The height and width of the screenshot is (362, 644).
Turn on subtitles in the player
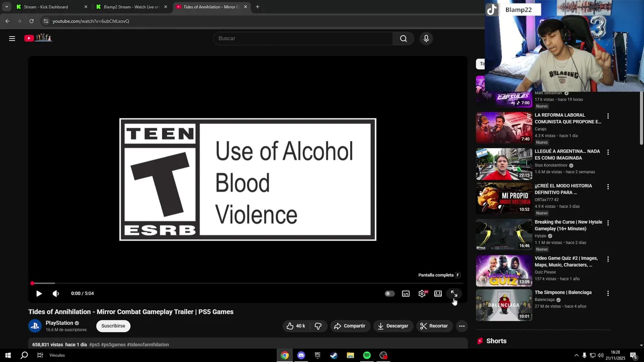point(406,294)
